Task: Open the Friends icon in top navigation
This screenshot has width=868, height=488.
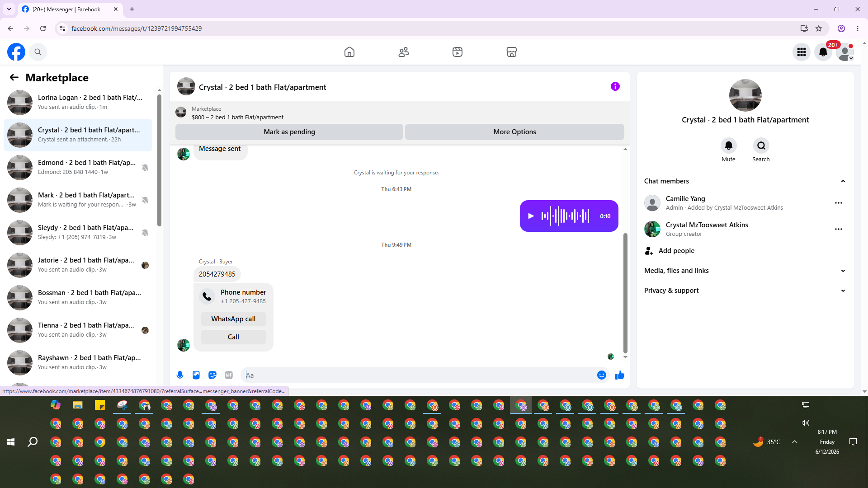Action: pyautogui.click(x=404, y=52)
